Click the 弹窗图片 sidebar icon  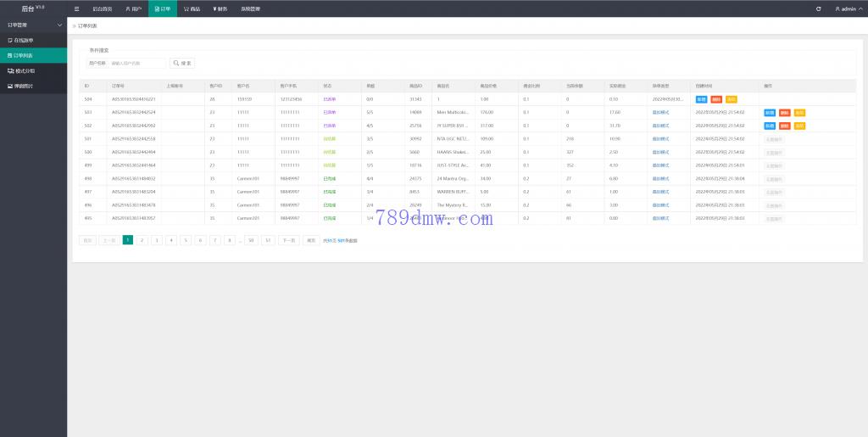tap(10, 86)
